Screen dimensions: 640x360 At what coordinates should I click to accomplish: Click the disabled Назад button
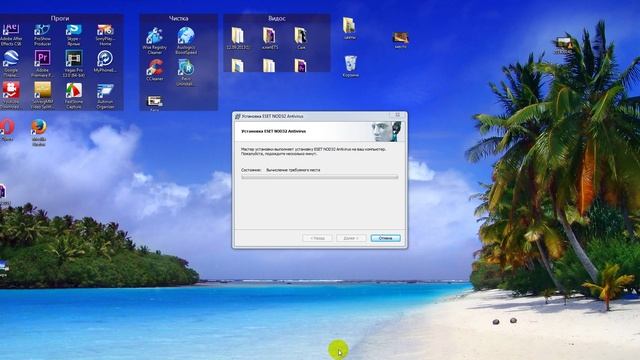point(317,238)
